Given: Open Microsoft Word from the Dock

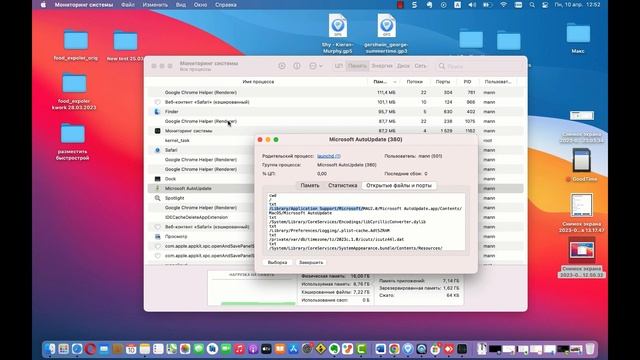Looking at the screenshot, I should pos(380,349).
